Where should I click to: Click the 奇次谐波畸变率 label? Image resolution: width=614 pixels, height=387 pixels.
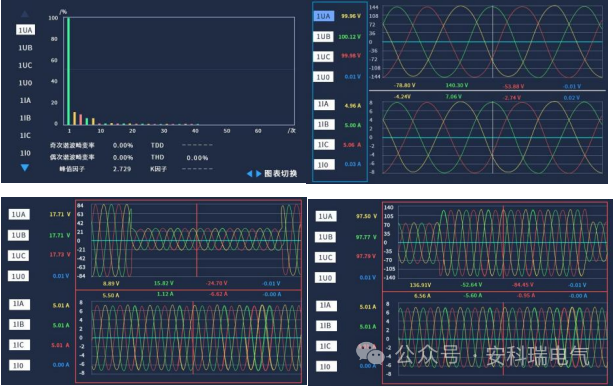72,145
